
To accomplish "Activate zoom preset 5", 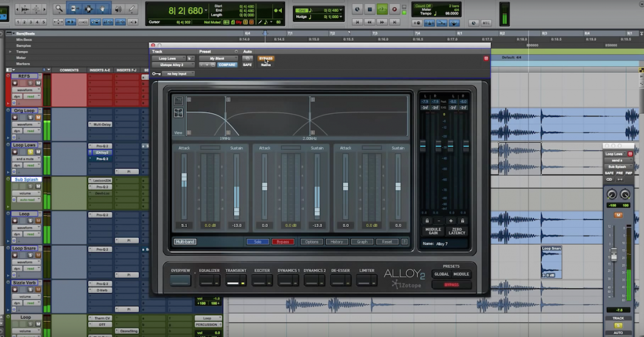I will 43,22.
